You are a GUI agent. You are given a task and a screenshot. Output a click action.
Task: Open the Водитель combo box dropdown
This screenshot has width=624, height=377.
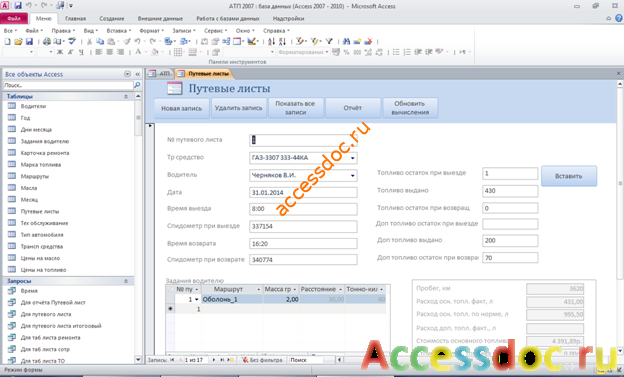point(353,176)
